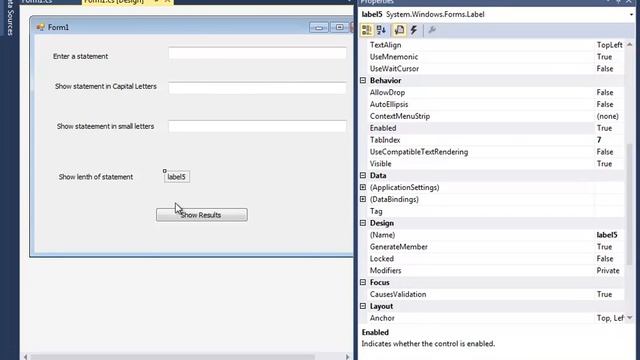Select the UseMnemonic property
640x360 pixels.
pyautogui.click(x=394, y=57)
